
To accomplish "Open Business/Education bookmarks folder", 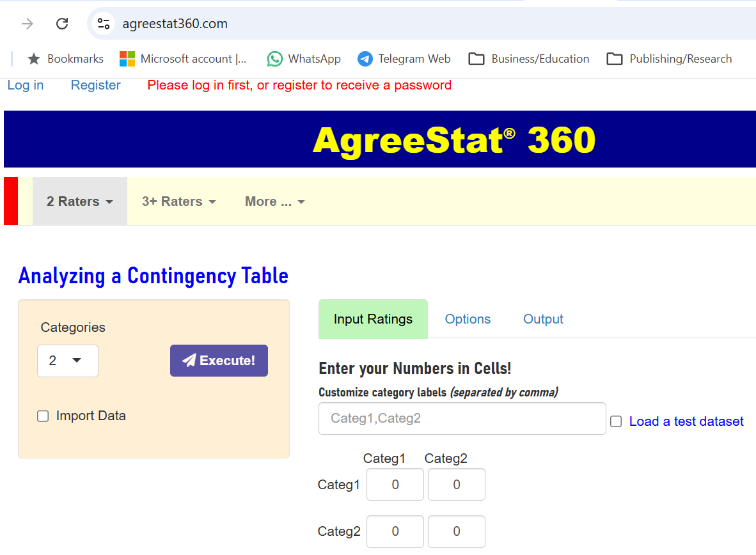I will [x=529, y=59].
